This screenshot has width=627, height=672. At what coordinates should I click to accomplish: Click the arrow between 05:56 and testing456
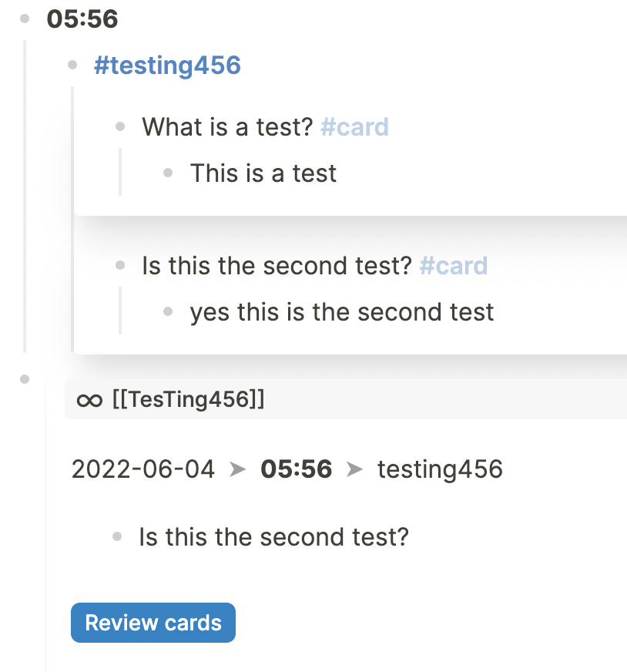tap(356, 469)
